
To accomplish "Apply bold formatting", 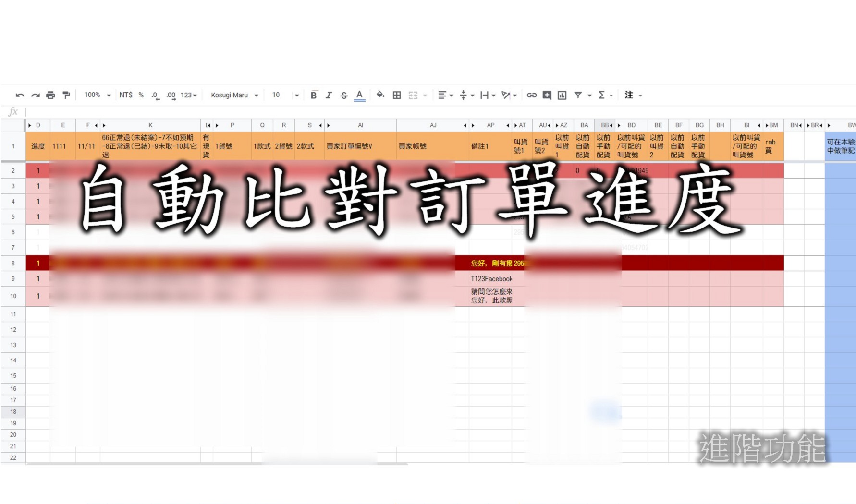I will [x=314, y=95].
